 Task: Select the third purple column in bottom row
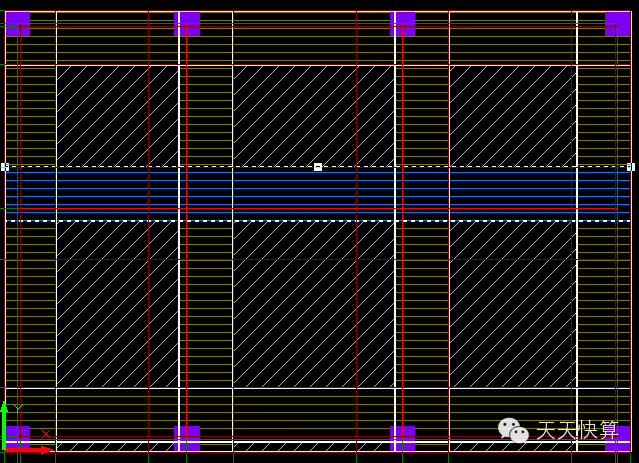[403, 439]
